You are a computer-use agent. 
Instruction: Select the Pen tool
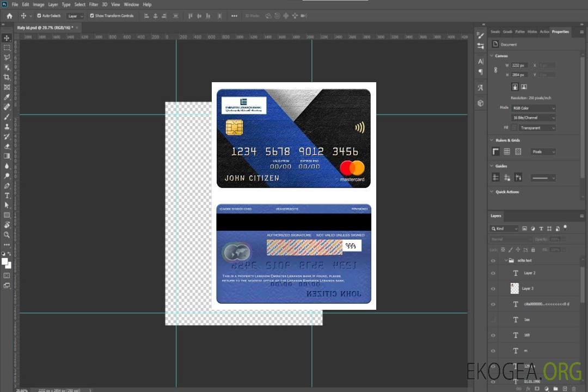tap(7, 186)
